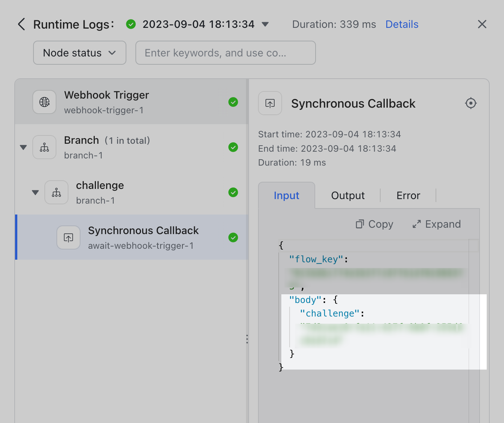Switch to the Error tab
The image size is (504, 423).
pos(408,195)
